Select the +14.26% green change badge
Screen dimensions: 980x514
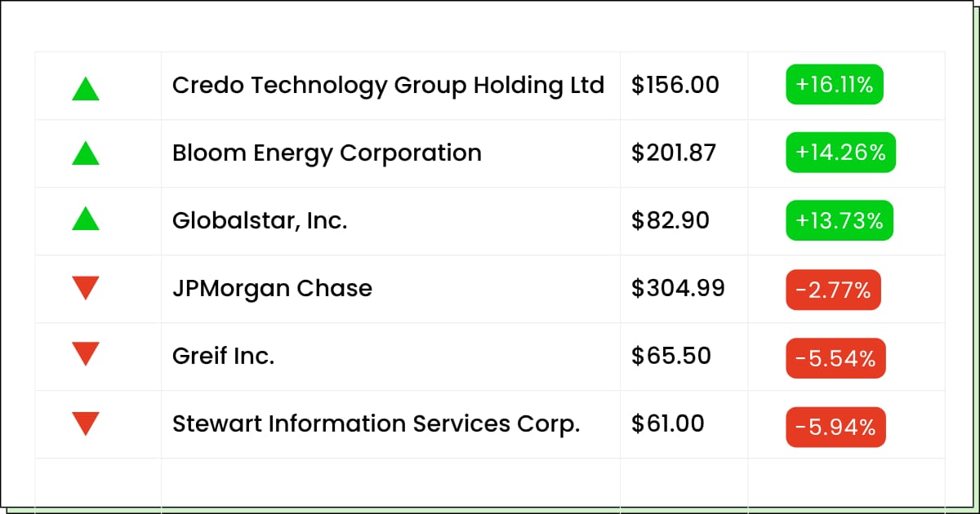coord(840,153)
